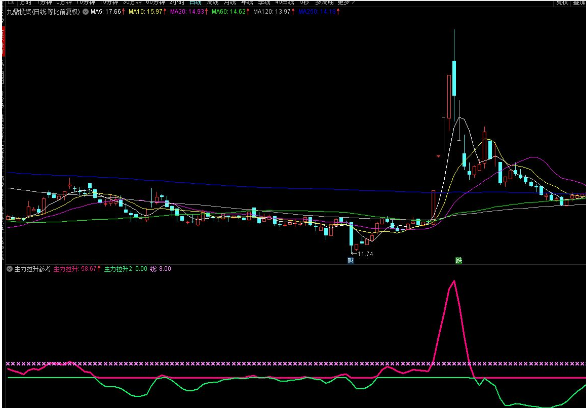The height and width of the screenshot is (408, 586).
Task: Select the green 主力拉升2 0.00 value
Action: [125, 269]
